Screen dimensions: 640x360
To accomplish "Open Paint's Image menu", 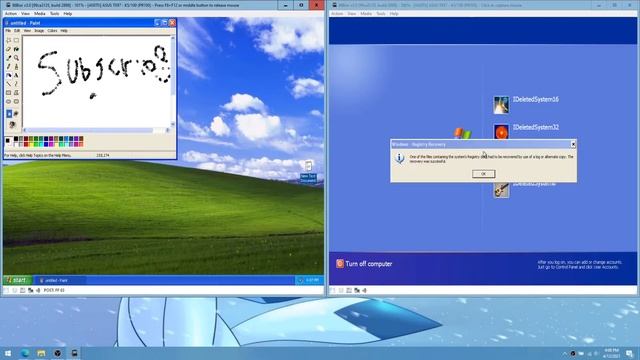I will click(x=39, y=31).
